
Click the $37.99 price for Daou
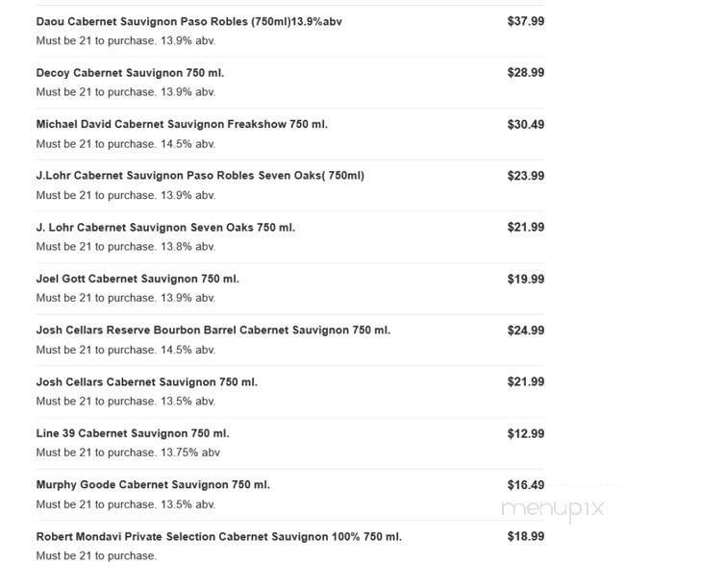pyautogui.click(x=525, y=21)
